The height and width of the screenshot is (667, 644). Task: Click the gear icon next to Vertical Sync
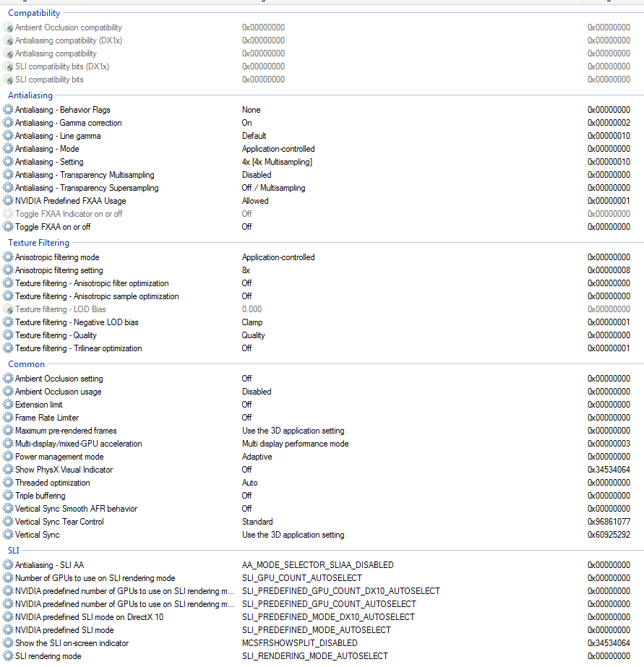coord(8,535)
